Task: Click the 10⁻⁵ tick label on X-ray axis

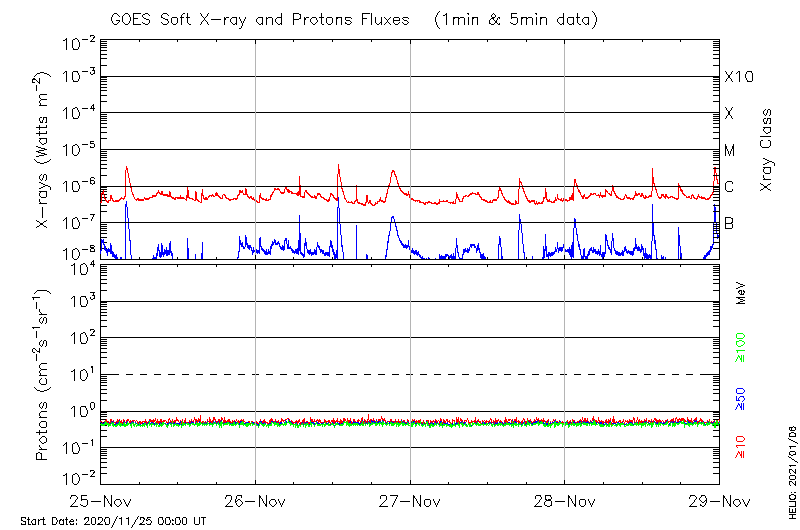Action: (77, 148)
